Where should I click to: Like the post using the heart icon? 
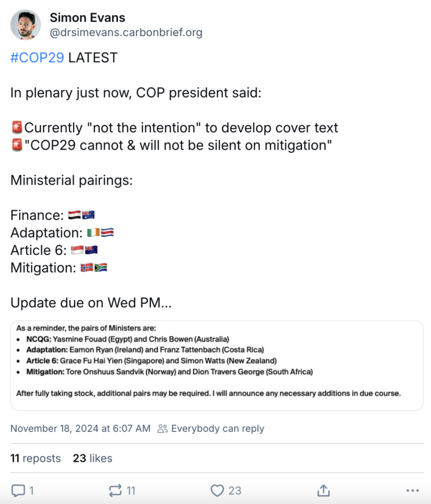[x=217, y=490]
